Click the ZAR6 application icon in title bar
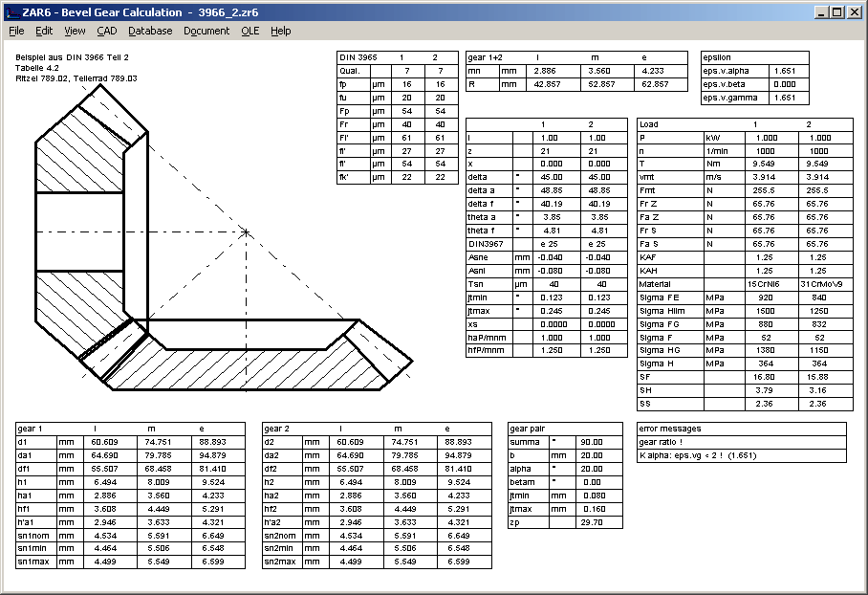The width and height of the screenshot is (868, 595). 11,11
